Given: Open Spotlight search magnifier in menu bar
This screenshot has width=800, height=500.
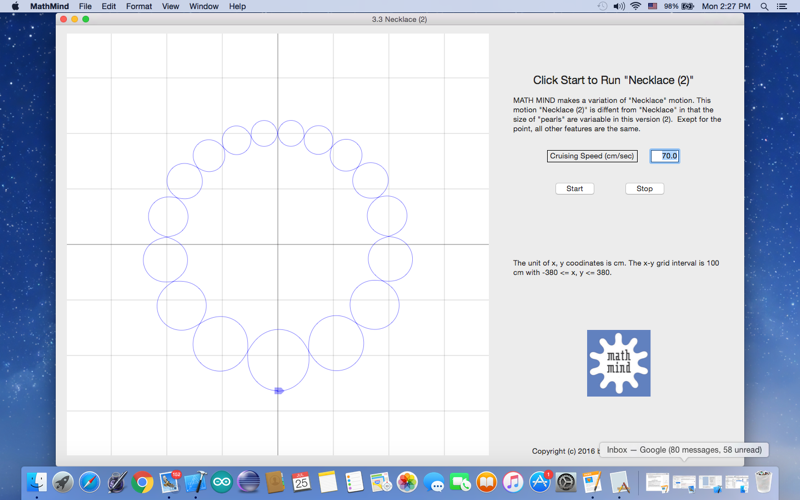Looking at the screenshot, I should pos(764,6).
